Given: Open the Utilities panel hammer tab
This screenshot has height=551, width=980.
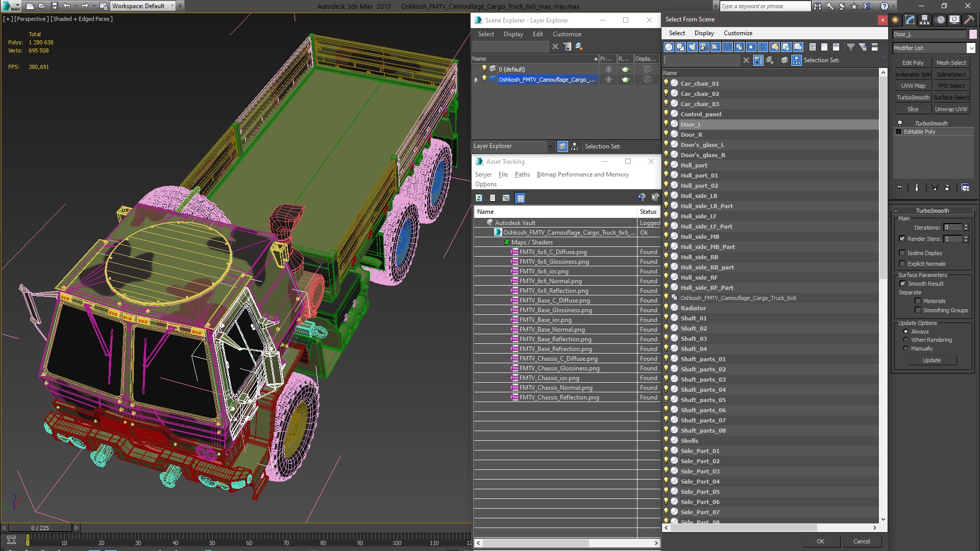Looking at the screenshot, I should pos(969,20).
